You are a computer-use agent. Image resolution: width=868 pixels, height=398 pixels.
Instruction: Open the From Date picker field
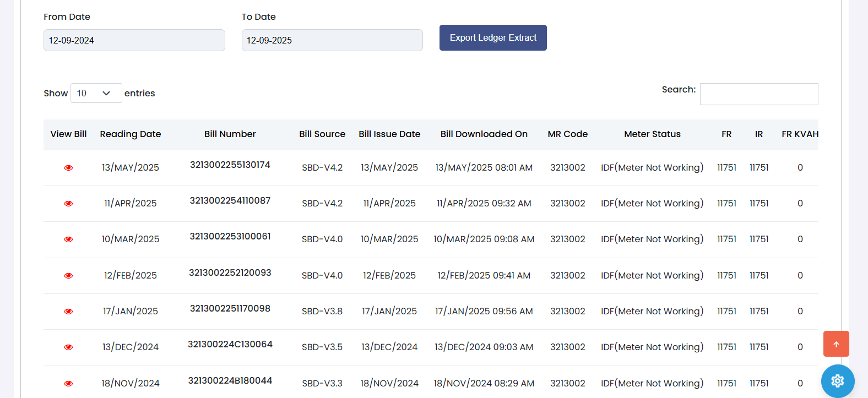pyautogui.click(x=134, y=40)
